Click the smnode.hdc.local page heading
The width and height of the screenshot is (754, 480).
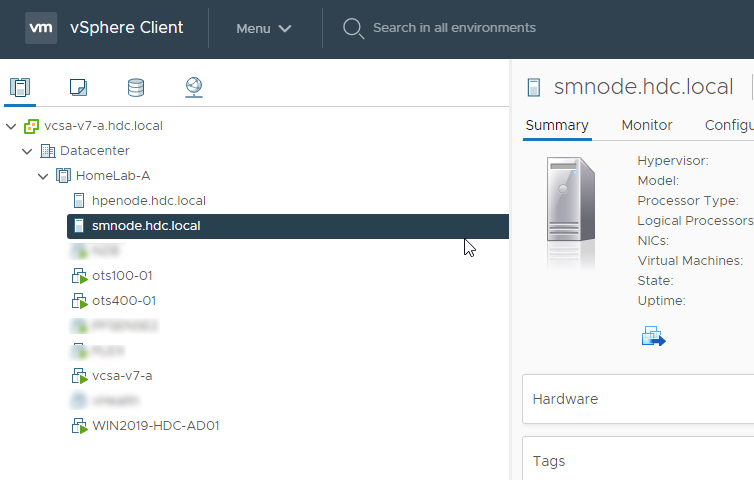tap(643, 87)
